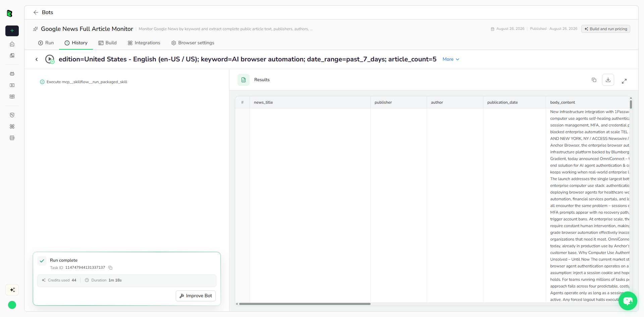Viewport: 644px width, 317px height.
Task: Open the database list sidebar icon
Action: tap(12, 138)
